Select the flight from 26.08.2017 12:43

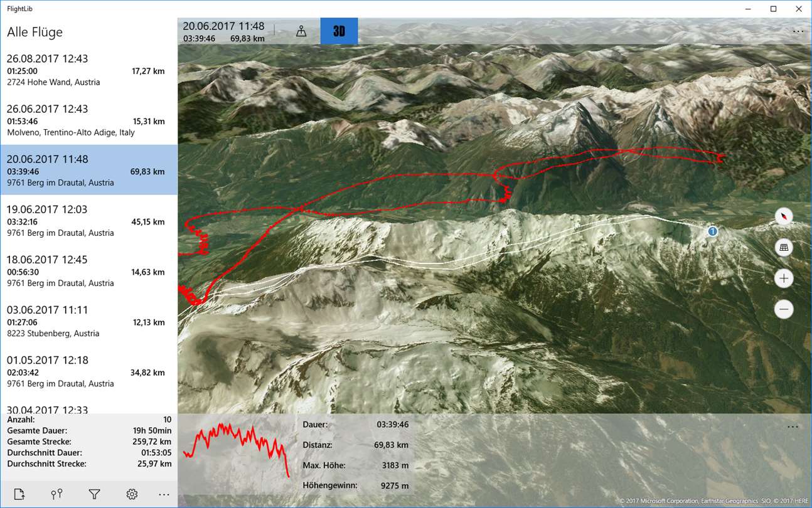coord(88,70)
